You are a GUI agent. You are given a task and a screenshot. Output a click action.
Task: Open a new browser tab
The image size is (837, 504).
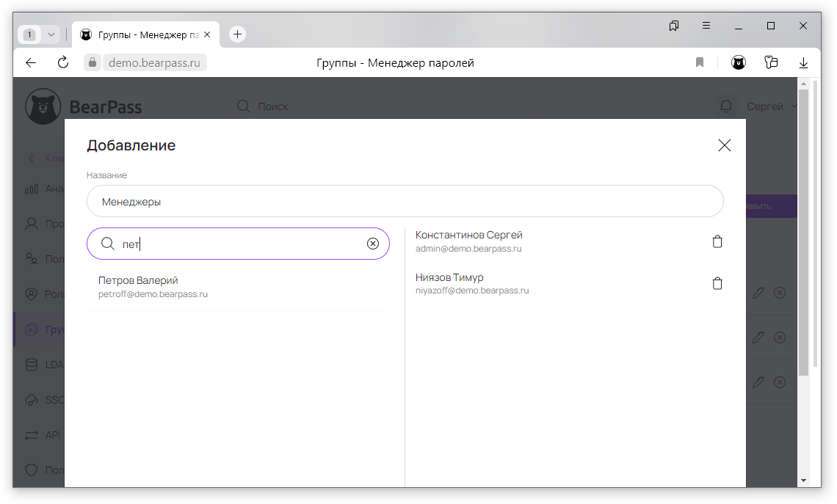coord(237,34)
